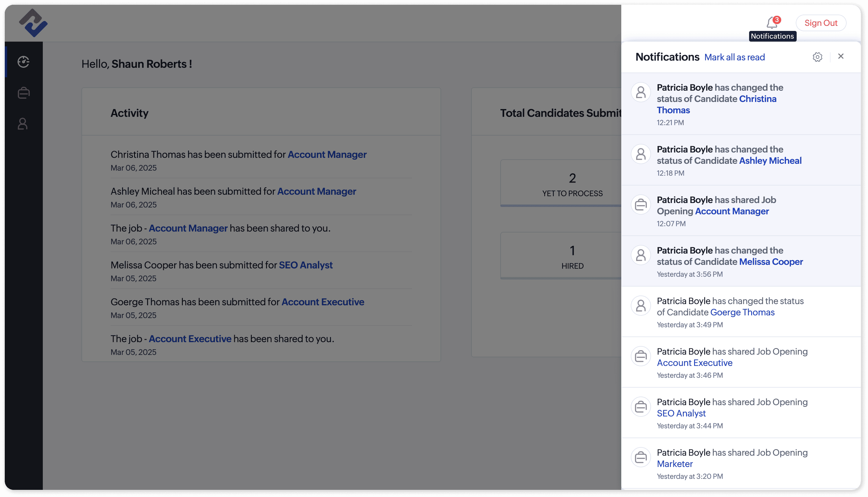Image resolution: width=868 pixels, height=497 pixels.
Task: Open notification settings gear icon
Action: click(817, 57)
